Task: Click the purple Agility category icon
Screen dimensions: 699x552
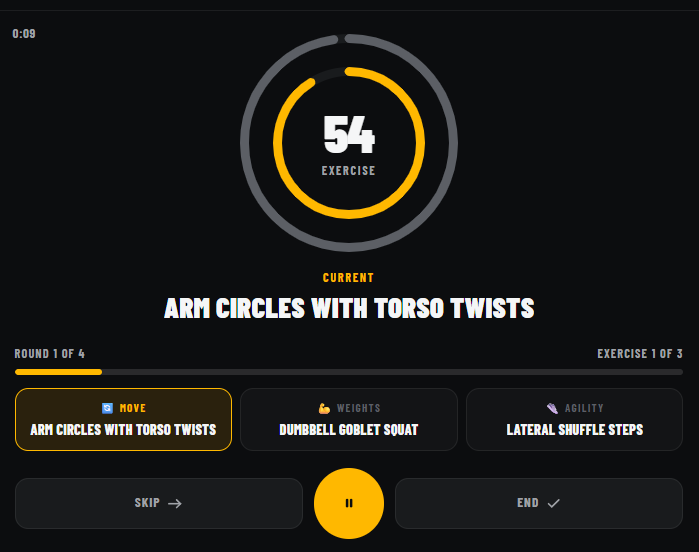Action: (552, 408)
